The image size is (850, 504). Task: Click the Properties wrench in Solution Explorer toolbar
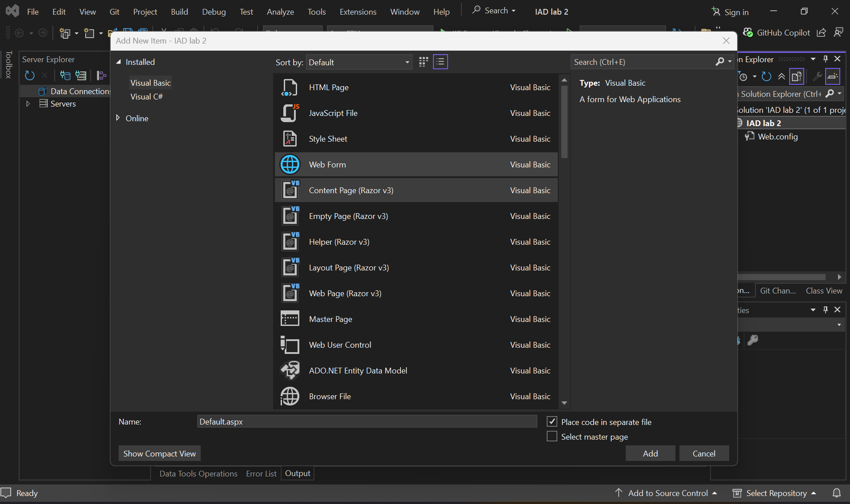pyautogui.click(x=817, y=76)
